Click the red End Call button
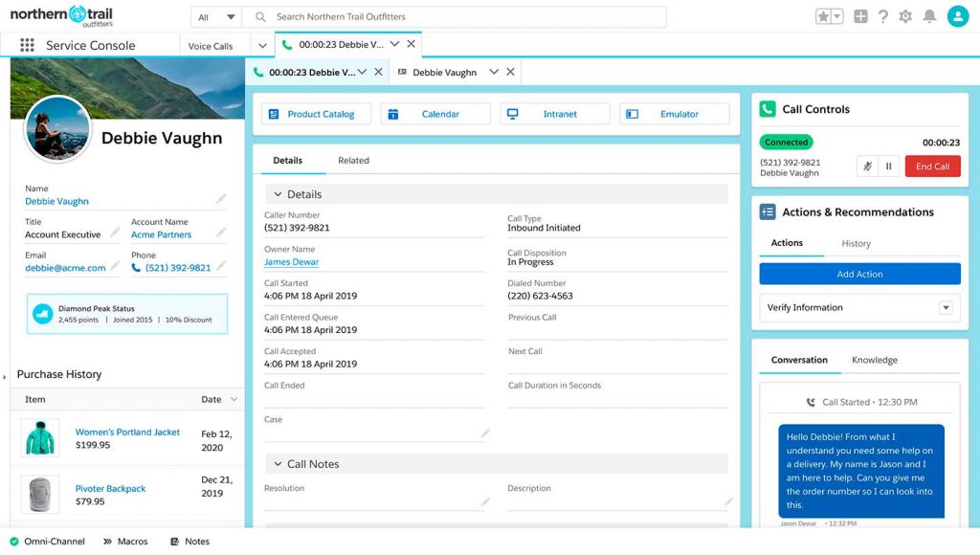This screenshot has width=980, height=555. pyautogui.click(x=931, y=166)
